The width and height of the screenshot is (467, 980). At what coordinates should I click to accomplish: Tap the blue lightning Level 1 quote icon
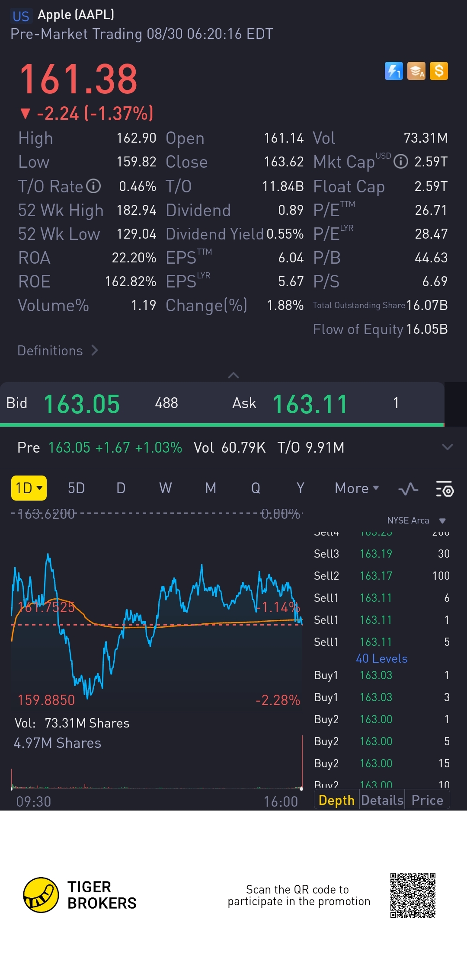[x=393, y=71]
